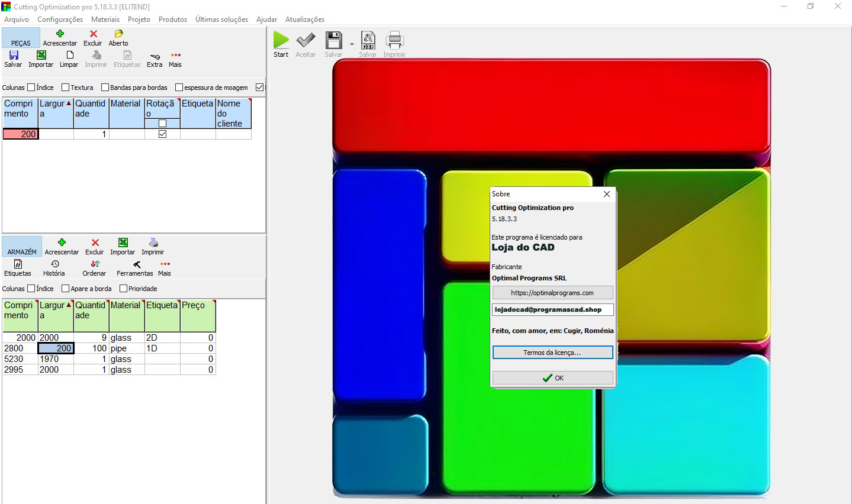Click the green Start play icon

(281, 41)
